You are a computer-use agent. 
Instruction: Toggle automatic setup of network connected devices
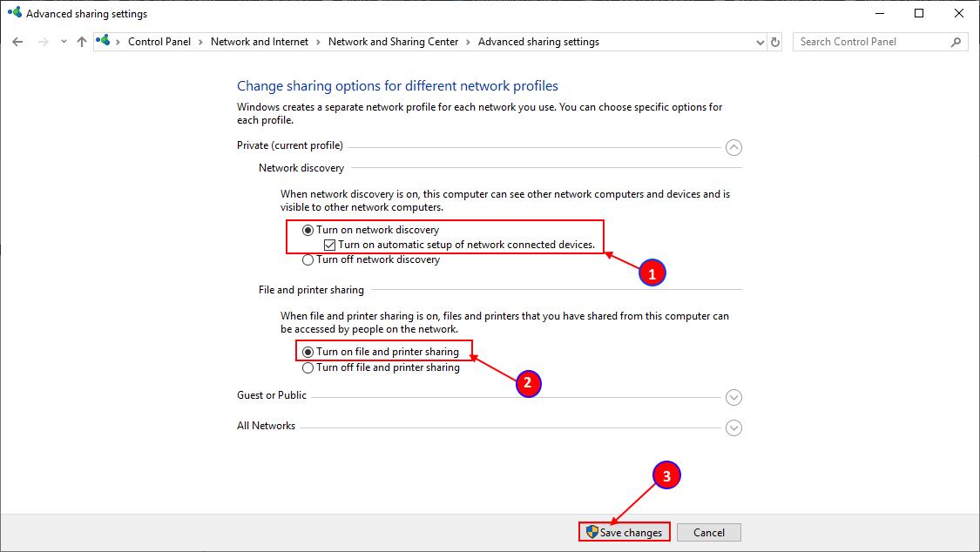329,246
